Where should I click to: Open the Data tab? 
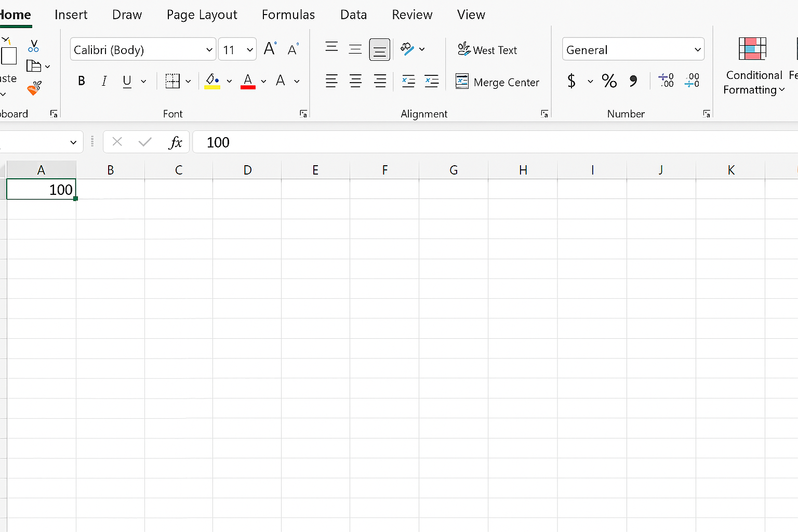click(x=354, y=15)
